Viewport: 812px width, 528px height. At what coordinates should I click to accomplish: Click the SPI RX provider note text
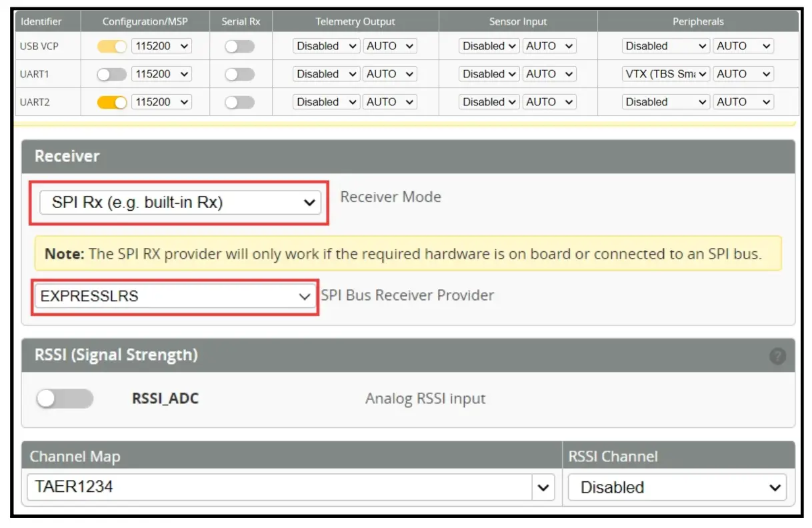coord(403,254)
